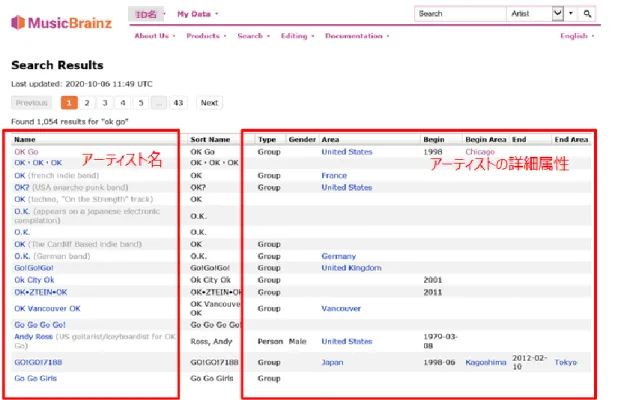Image resolution: width=621 pixels, height=400 pixels.
Task: Click the Chicago begin area link
Action: pos(480,152)
